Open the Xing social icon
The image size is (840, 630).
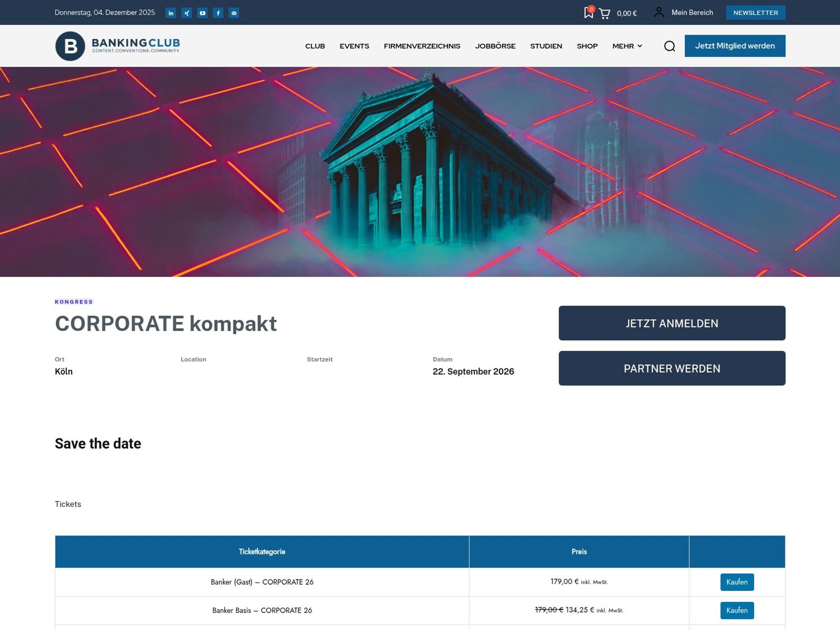coord(186,13)
